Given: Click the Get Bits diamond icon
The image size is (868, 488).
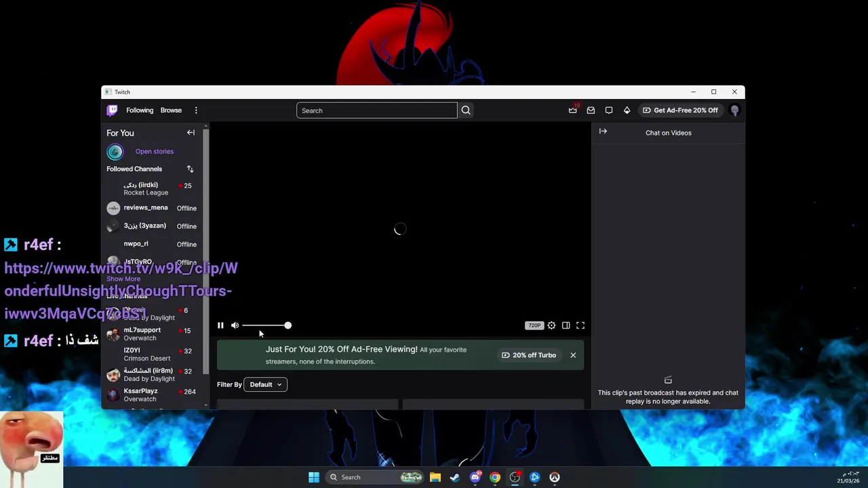Looking at the screenshot, I should 627,110.
